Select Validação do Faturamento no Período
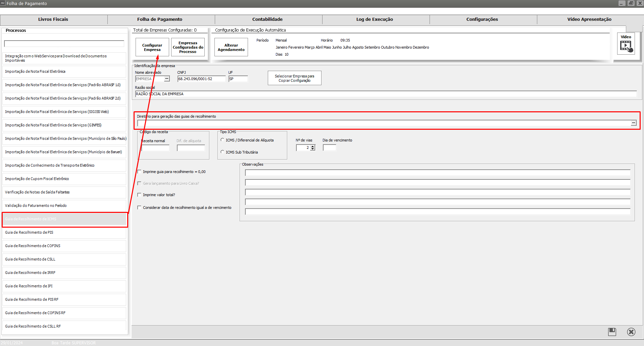 [64, 206]
